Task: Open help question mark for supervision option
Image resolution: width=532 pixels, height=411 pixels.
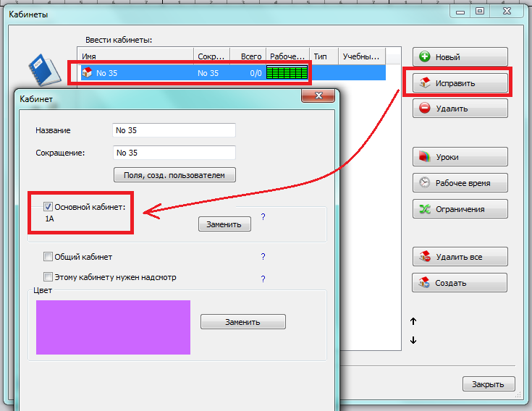Action: [263, 279]
